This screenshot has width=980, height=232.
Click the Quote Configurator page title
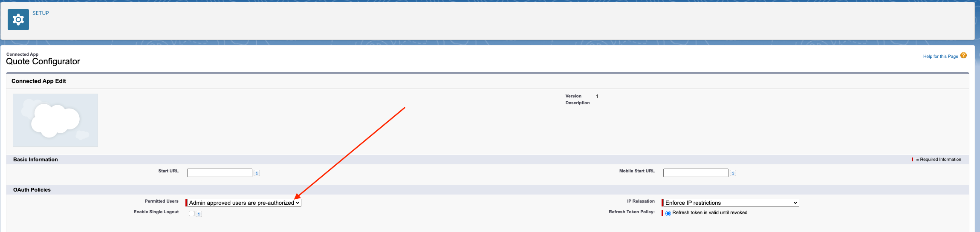(x=43, y=62)
